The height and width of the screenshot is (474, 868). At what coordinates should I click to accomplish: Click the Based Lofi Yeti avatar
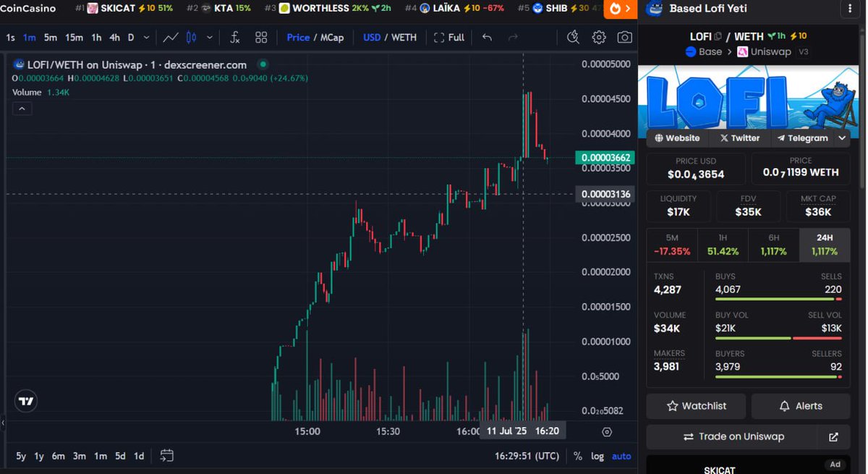click(655, 9)
